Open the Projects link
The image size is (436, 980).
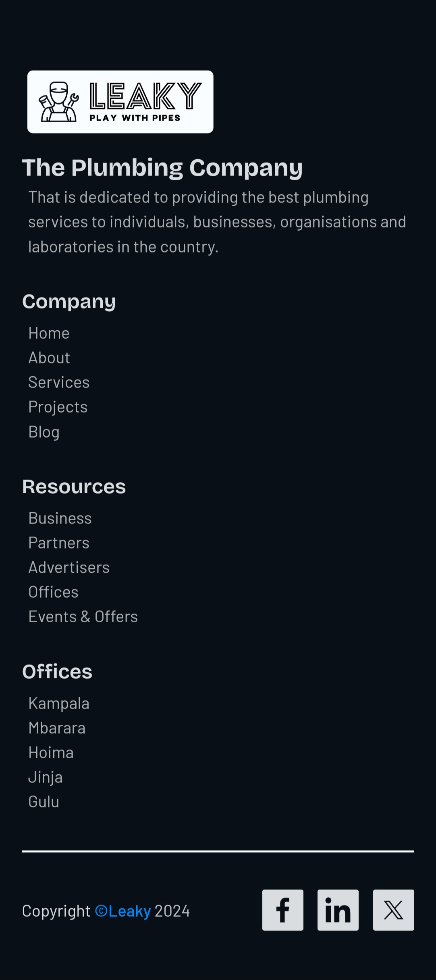click(x=58, y=407)
